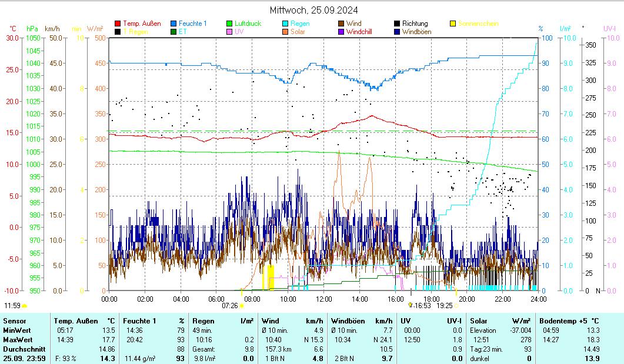This screenshot has width=624, height=364.
Task: Click the red Temp. Außen legend square
Action: (x=118, y=24)
